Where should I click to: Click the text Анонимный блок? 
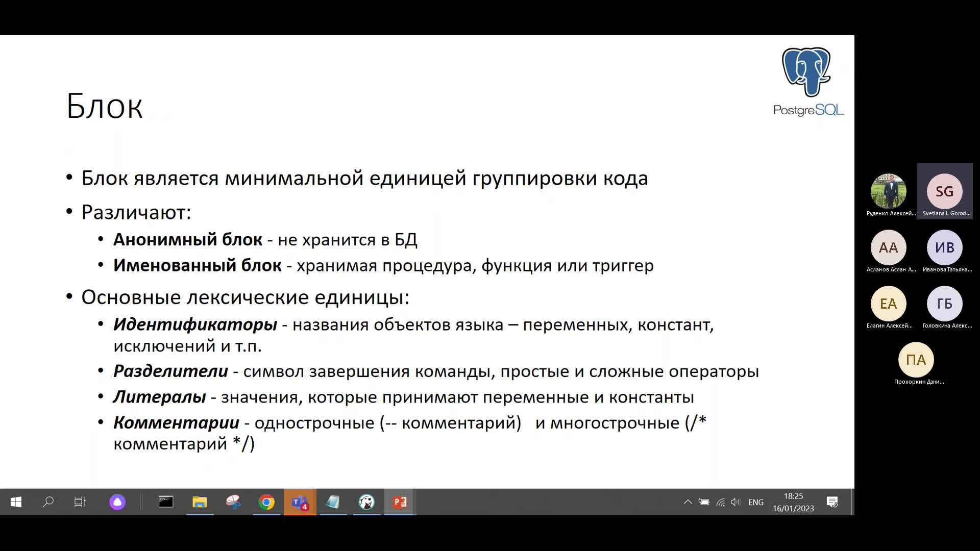pos(188,239)
